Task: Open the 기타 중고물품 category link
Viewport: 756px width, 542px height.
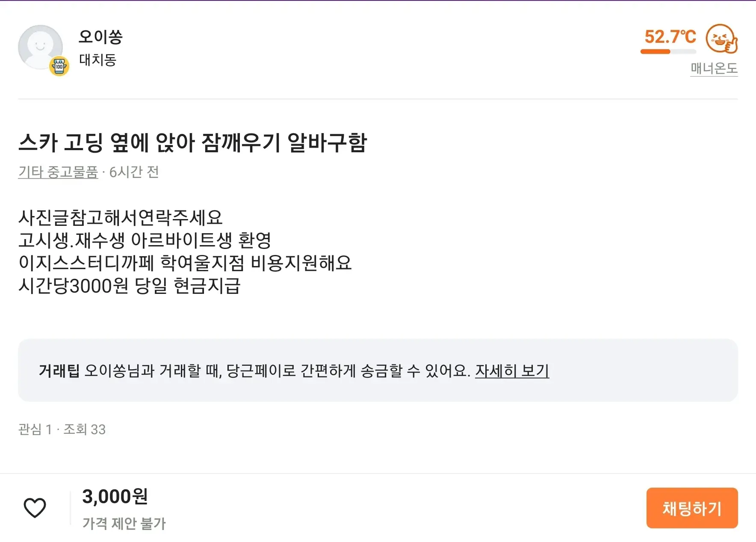Action: click(x=58, y=172)
